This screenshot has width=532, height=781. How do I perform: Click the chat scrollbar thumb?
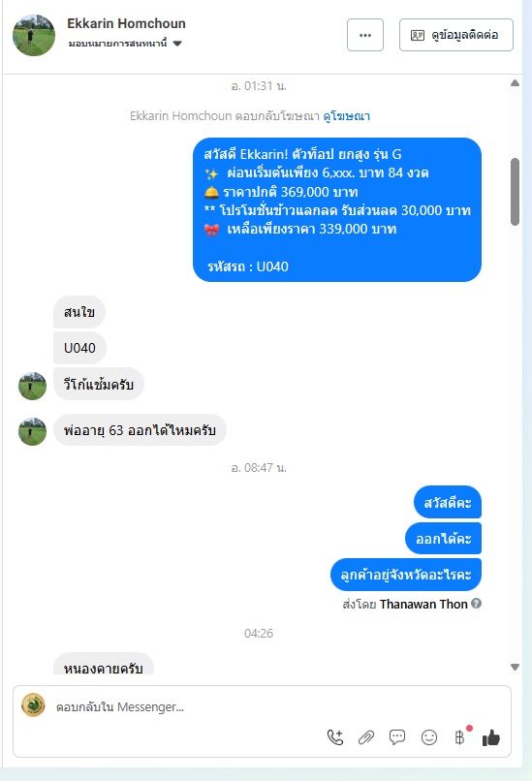(x=516, y=192)
